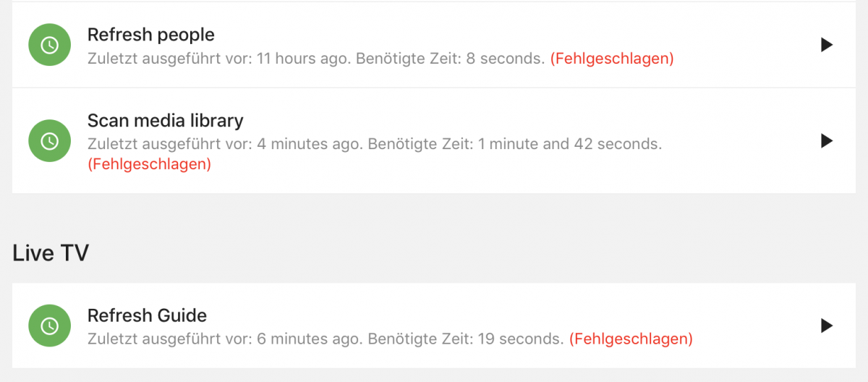Click the "8 seconds" duration text
Image resolution: width=868 pixels, height=382 pixels.
(x=505, y=59)
